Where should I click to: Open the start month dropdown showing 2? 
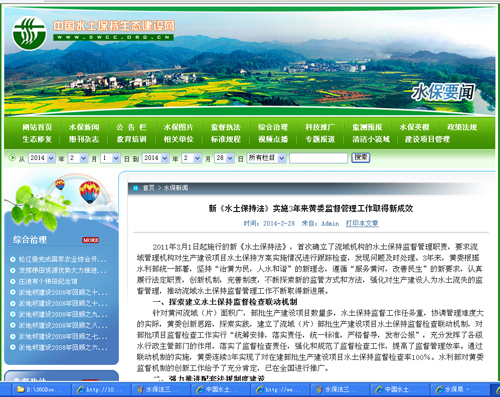click(x=78, y=158)
